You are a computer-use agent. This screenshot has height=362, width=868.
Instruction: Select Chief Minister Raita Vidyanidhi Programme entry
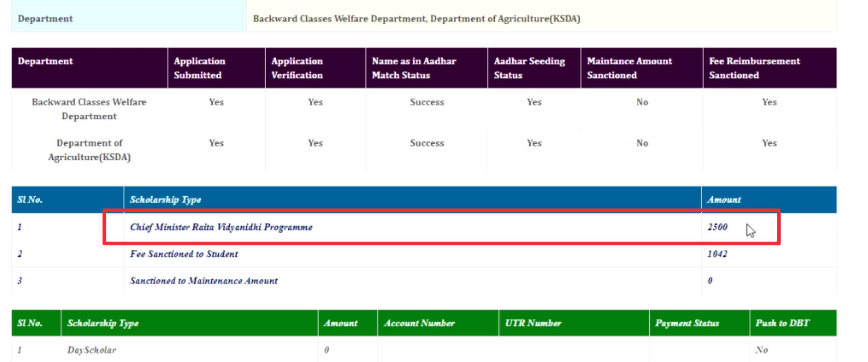pyautogui.click(x=221, y=227)
